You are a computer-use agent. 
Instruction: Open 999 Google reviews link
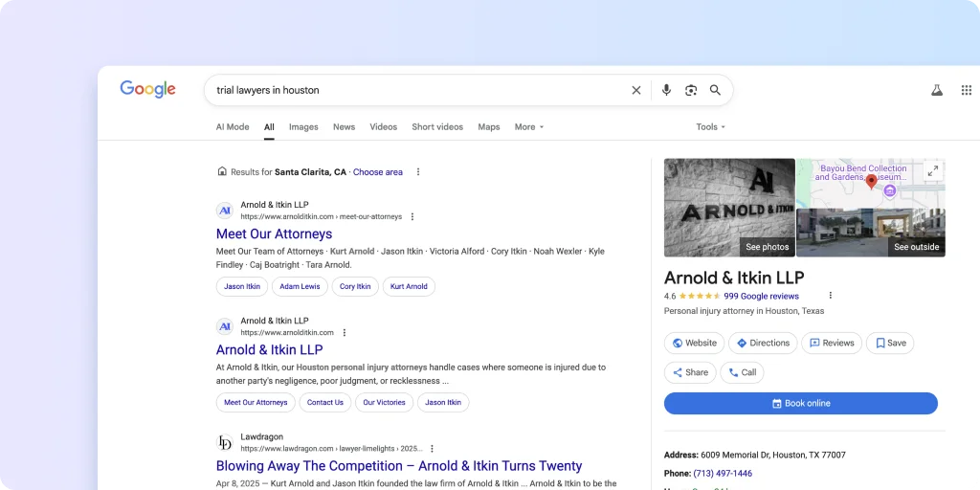click(x=761, y=297)
